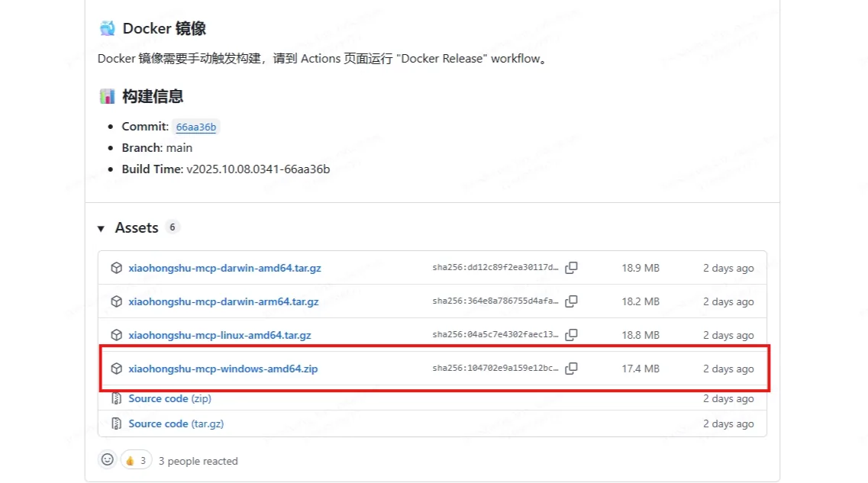
Task: Copy sha256 of linux-amd64 asset
Action: 571,335
